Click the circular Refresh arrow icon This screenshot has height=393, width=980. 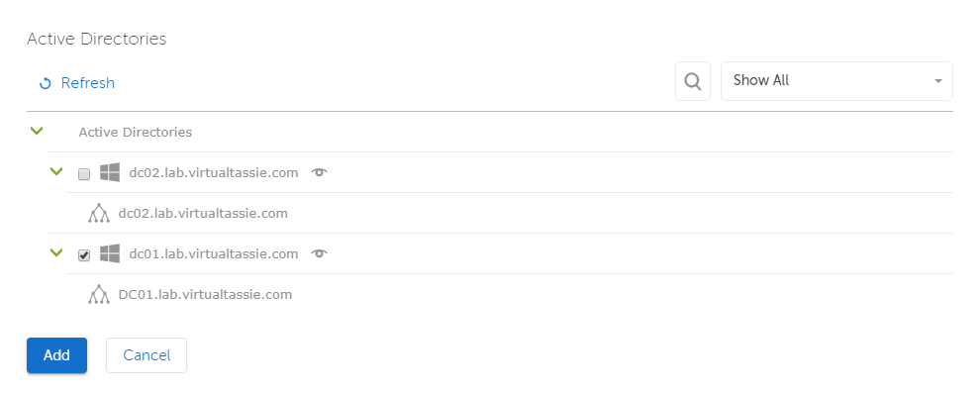[x=45, y=83]
